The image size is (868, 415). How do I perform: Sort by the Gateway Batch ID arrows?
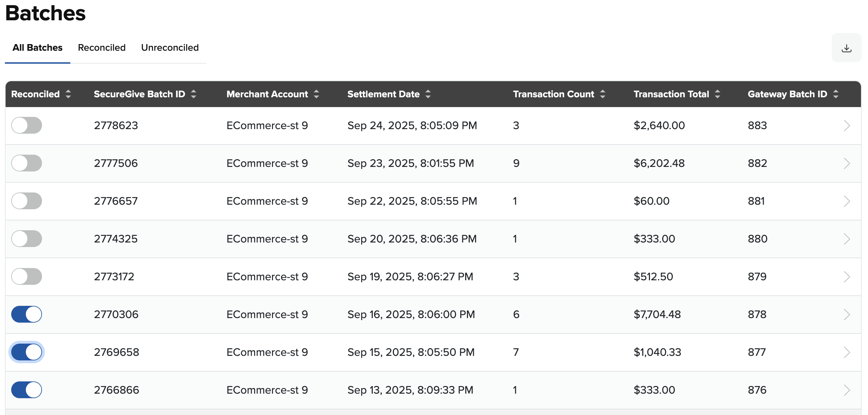[x=836, y=94]
